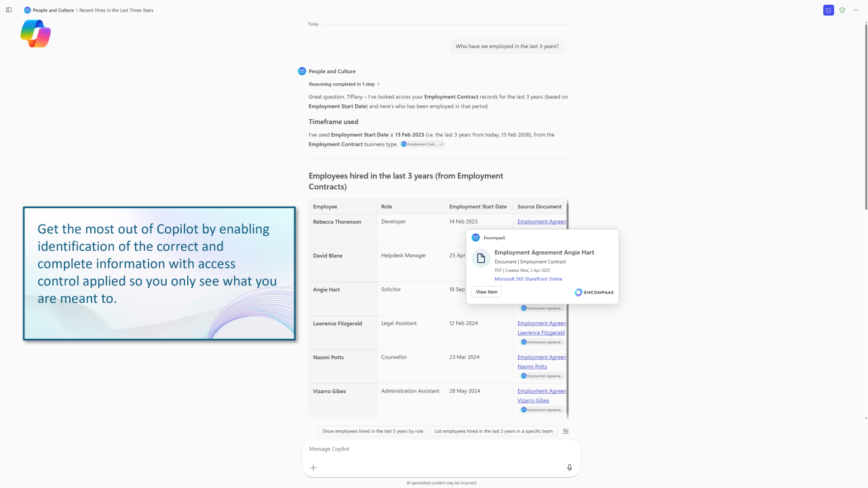Open People and Culture breadcrumb
Viewport: 868px width, 488px height.
pyautogui.click(x=54, y=10)
